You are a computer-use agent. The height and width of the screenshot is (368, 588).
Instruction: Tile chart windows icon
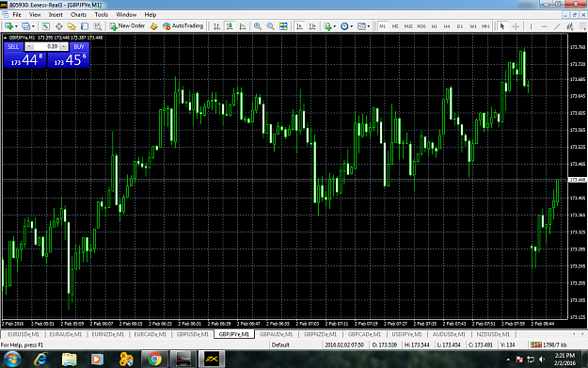click(283, 26)
